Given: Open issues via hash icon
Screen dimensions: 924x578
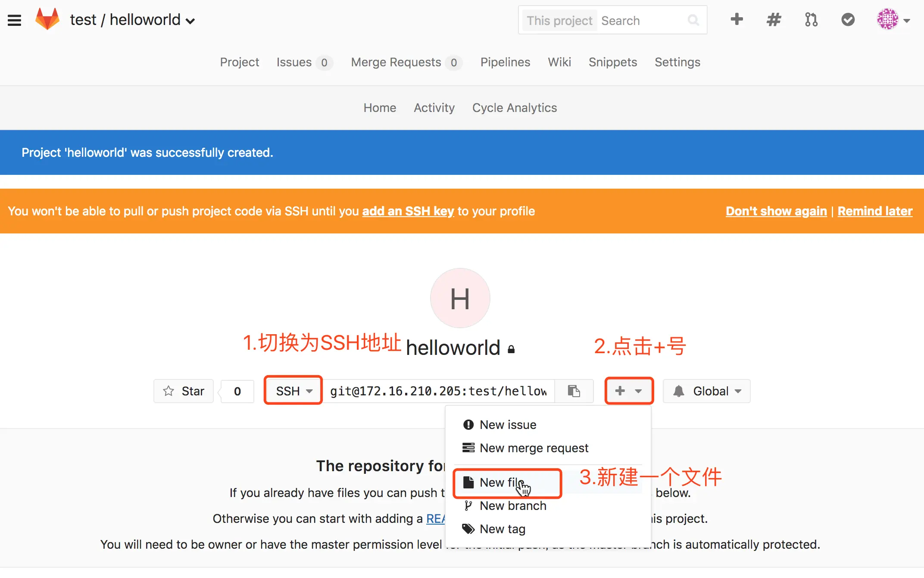Looking at the screenshot, I should (774, 19).
